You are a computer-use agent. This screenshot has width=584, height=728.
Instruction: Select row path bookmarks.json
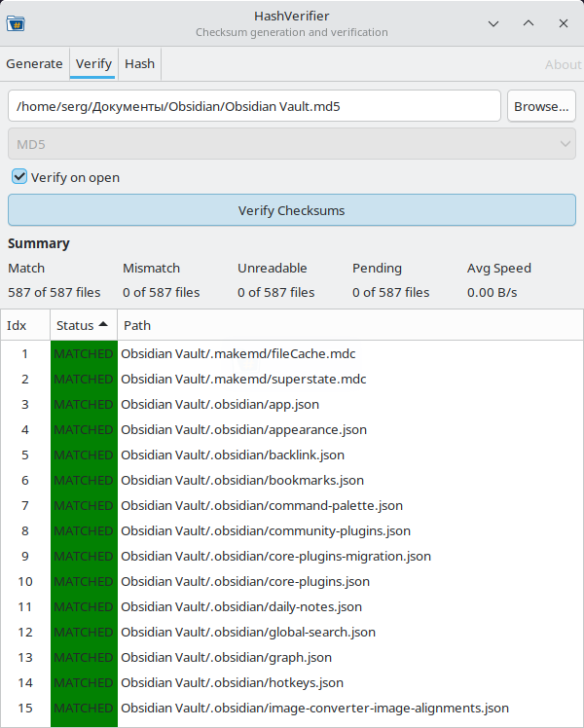tap(242, 480)
